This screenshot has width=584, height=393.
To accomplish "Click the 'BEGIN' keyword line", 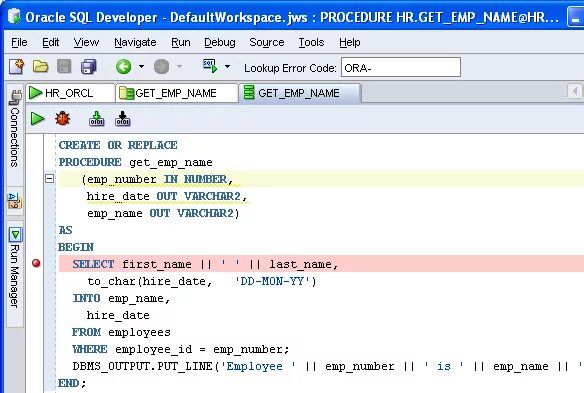I will coord(76,247).
